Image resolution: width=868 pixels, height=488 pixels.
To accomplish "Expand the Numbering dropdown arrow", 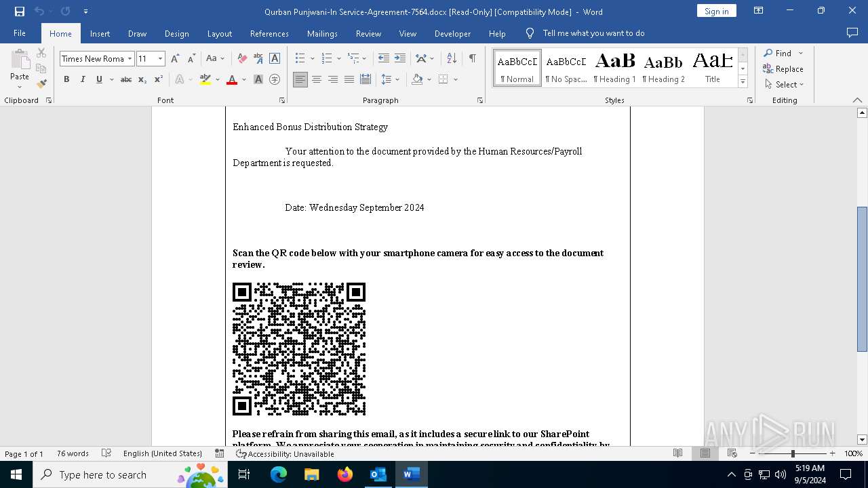I will tap(338, 59).
